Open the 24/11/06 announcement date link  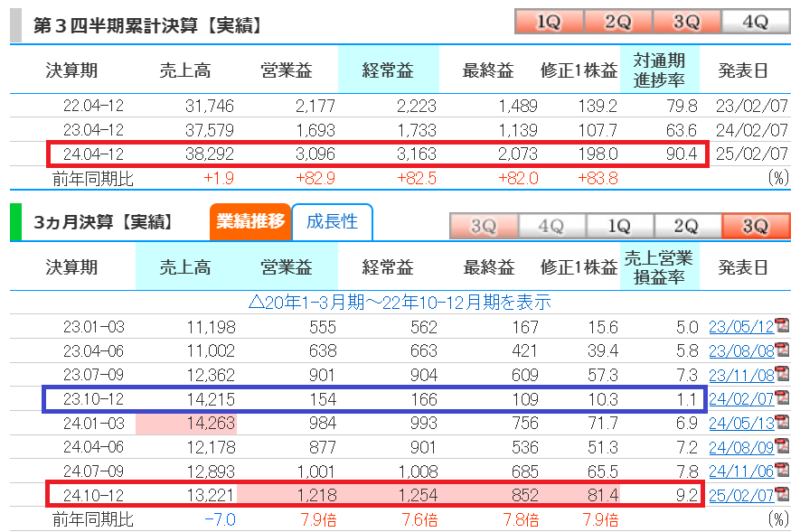741,471
